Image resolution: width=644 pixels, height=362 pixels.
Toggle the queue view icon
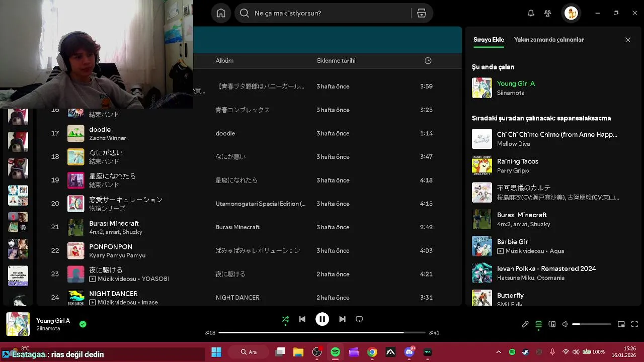click(x=539, y=324)
